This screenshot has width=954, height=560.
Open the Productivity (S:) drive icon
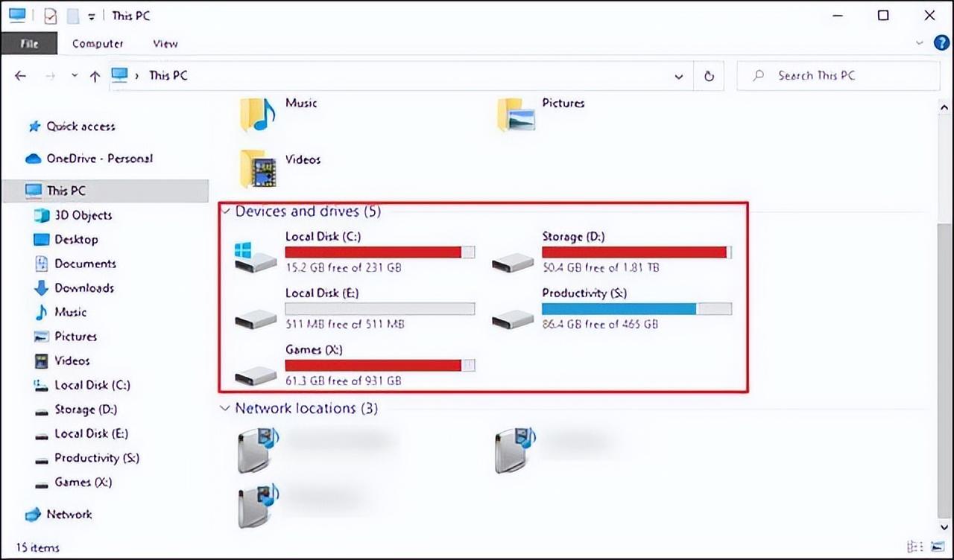coord(513,318)
